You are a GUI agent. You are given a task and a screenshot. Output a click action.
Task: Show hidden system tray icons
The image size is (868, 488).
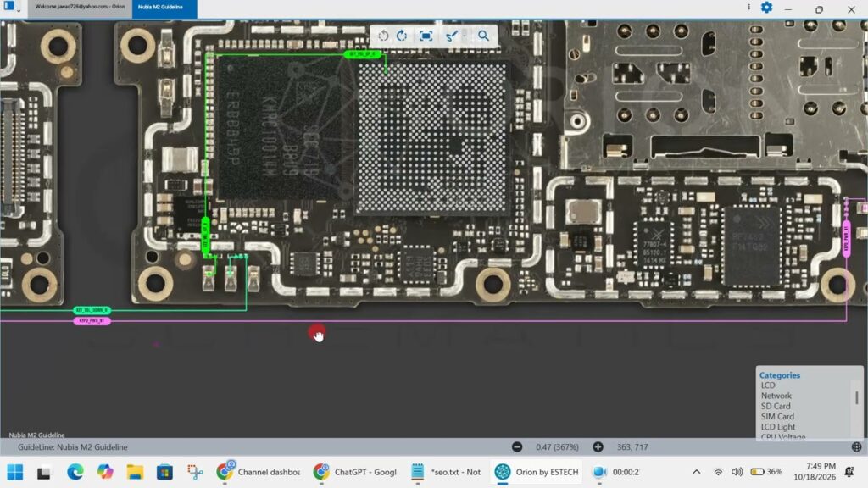click(697, 472)
